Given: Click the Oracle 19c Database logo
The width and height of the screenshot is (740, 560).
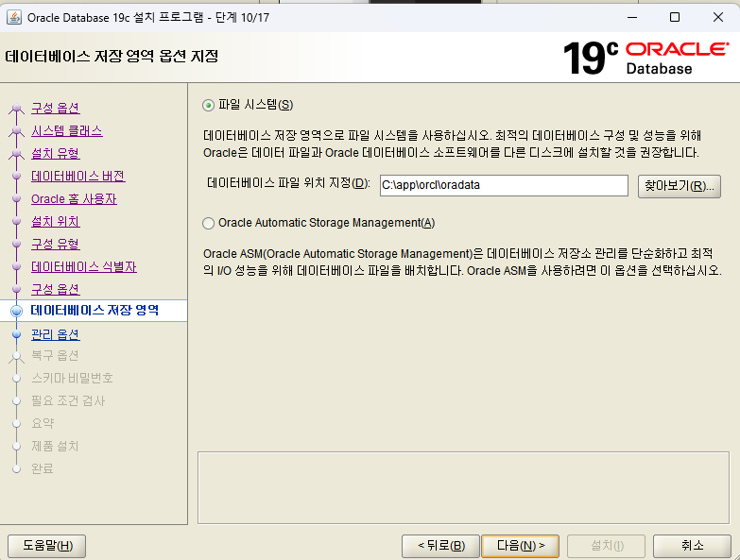Looking at the screenshot, I should pos(646,58).
